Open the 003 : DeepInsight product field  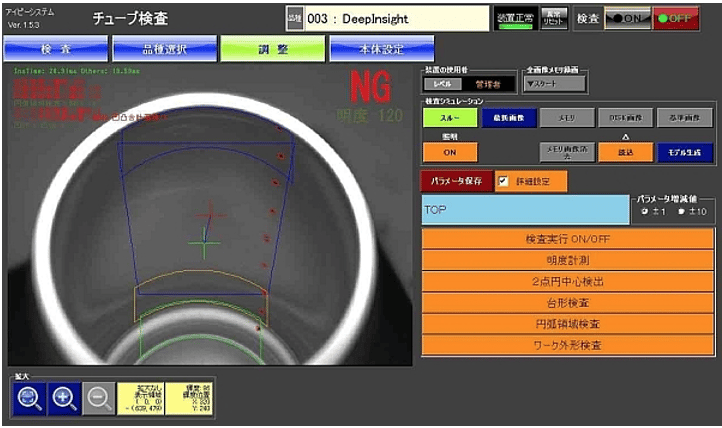396,19
